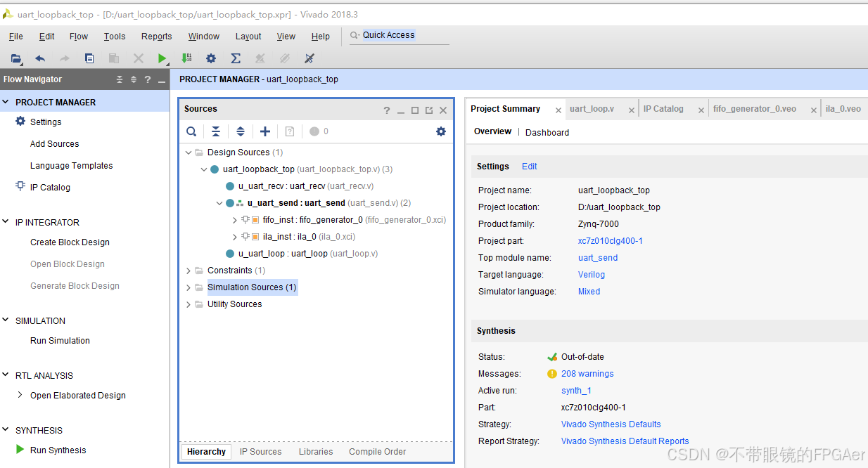
Task: Click Run Synthesis in Flow Navigator
Action: pyautogui.click(x=58, y=450)
